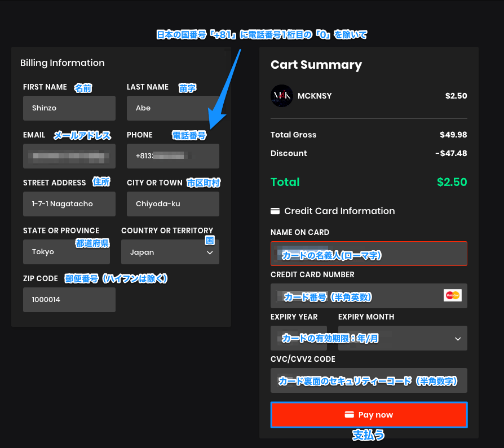Open the Country or Territory dropdown showing Japan

click(x=170, y=252)
